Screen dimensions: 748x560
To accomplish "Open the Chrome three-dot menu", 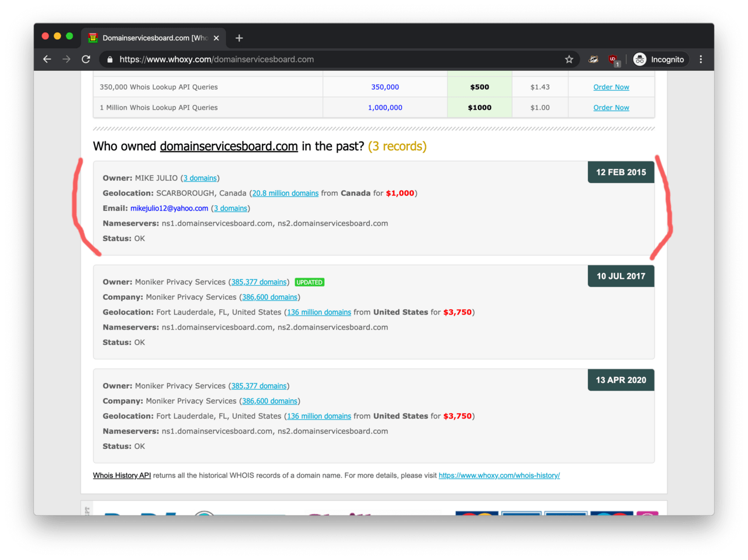I will pyautogui.click(x=701, y=59).
